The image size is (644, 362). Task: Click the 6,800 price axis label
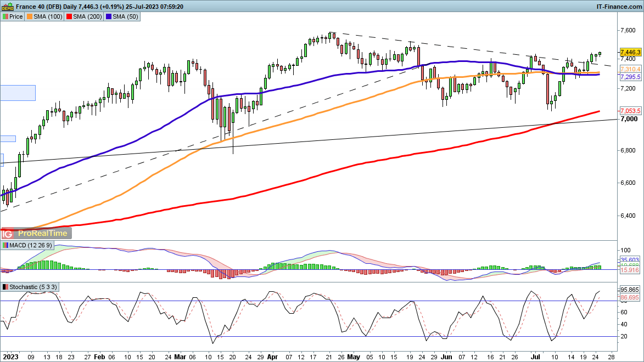(x=628, y=151)
